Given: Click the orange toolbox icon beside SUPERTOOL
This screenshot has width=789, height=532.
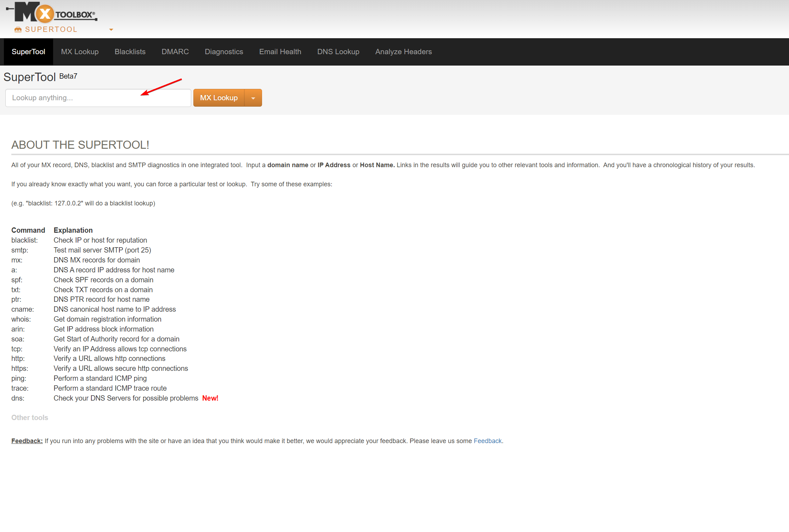Looking at the screenshot, I should click(18, 29).
